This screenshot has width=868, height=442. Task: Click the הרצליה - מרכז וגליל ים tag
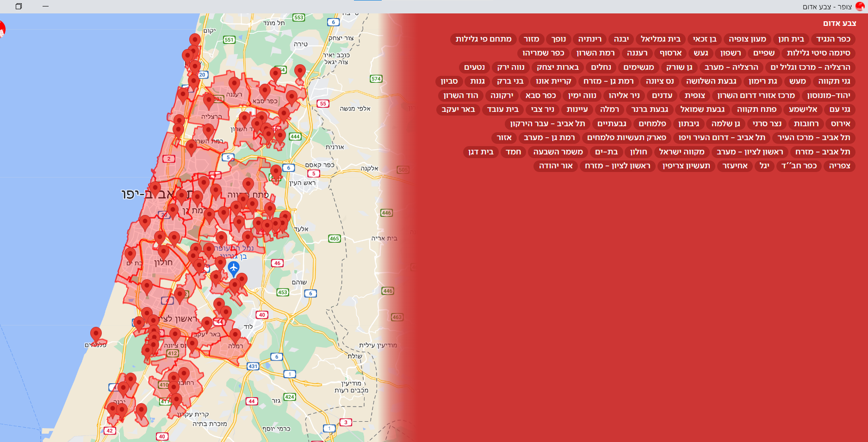click(811, 68)
